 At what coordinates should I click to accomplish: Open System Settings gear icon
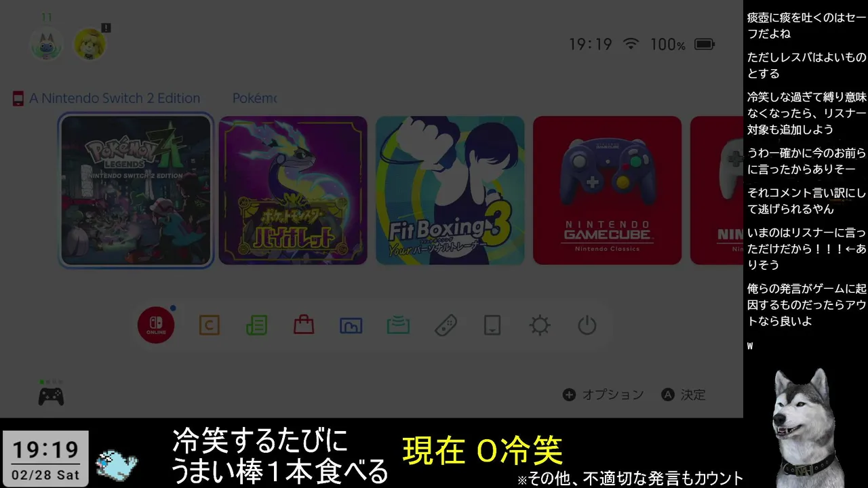(540, 326)
